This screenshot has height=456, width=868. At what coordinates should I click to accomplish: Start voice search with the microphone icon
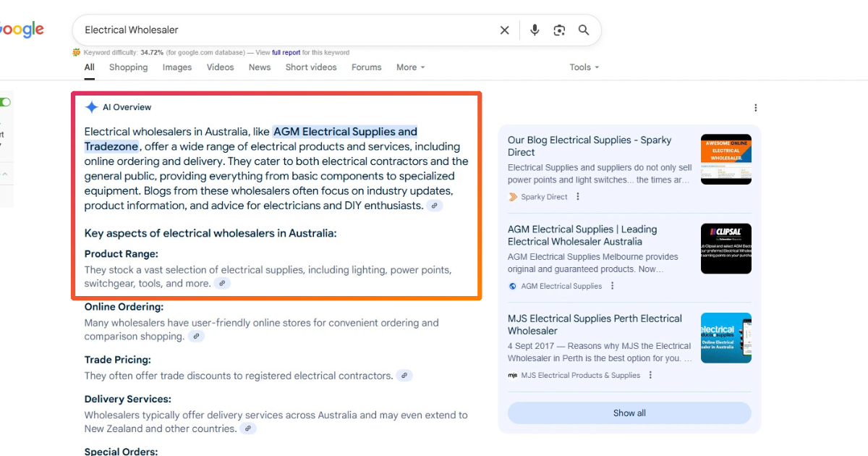tap(535, 30)
